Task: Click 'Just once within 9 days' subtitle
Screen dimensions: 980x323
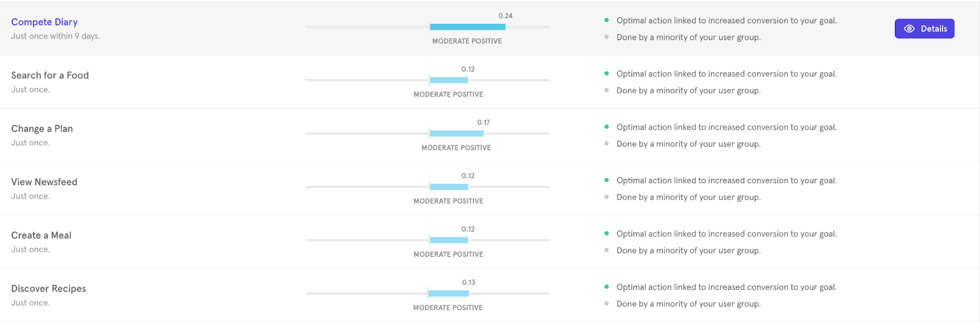Action: coord(55,36)
